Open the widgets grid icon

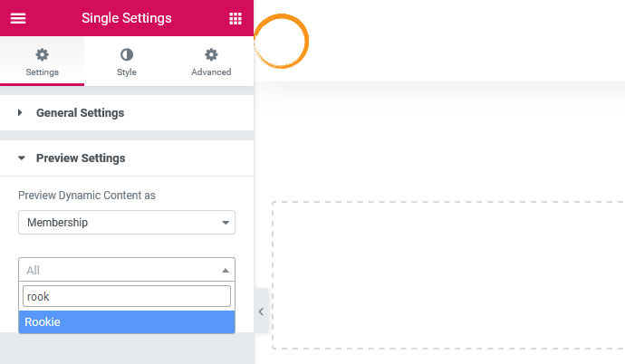tap(236, 18)
